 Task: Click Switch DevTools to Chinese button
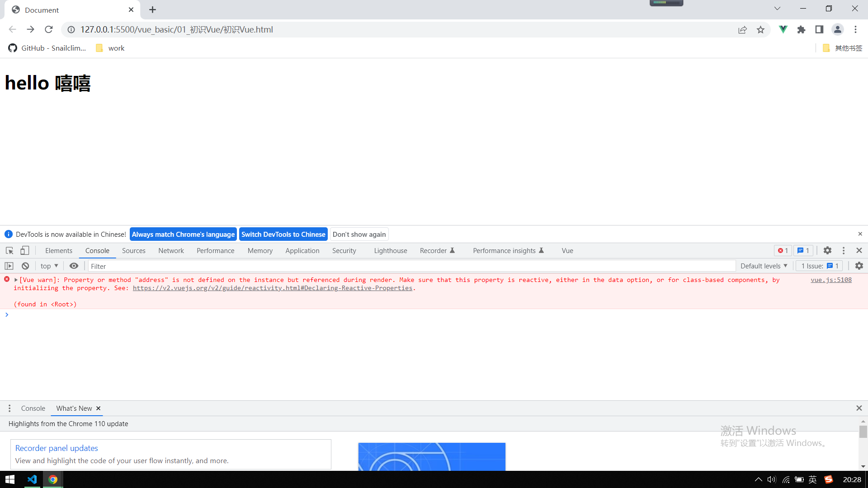283,235
